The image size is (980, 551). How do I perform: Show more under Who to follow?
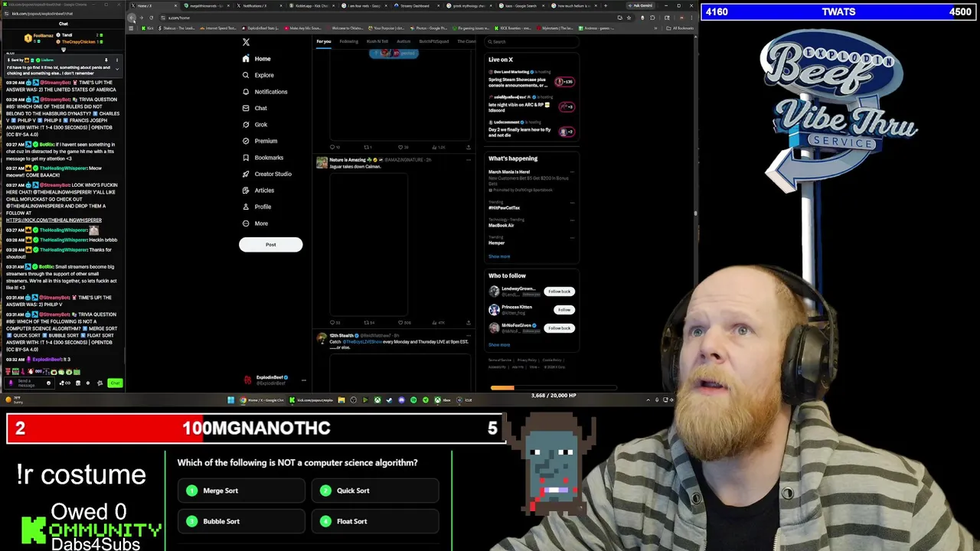click(499, 344)
